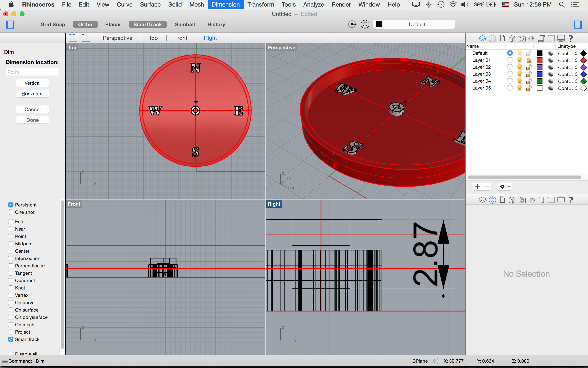Change Layer 01 red color swatch

pos(540,60)
